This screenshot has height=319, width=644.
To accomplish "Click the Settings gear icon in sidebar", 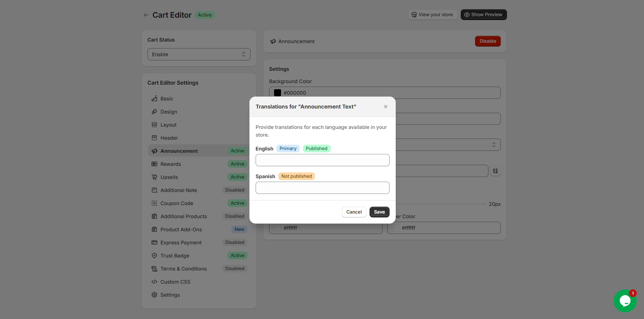I will (154, 295).
